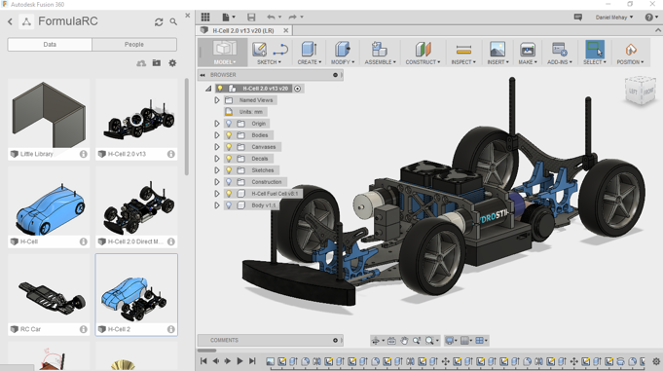
Task: Open the Little Library thumbnail
Action: coord(49,114)
